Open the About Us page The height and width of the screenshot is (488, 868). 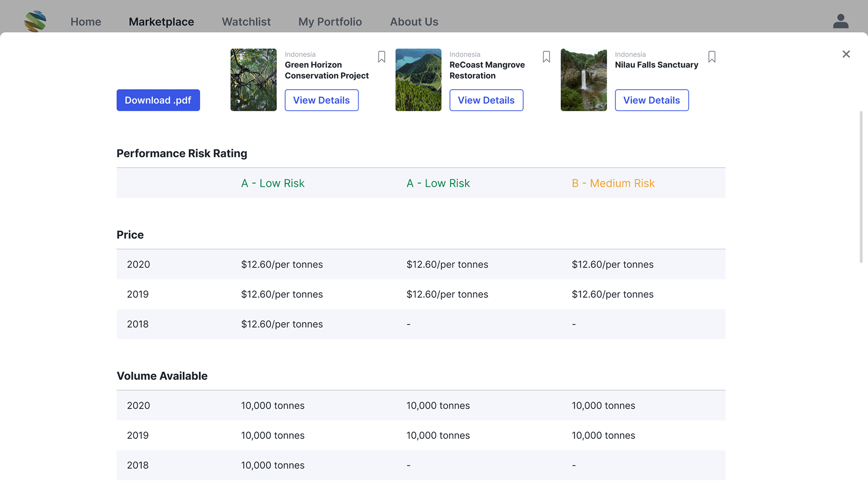[414, 22]
